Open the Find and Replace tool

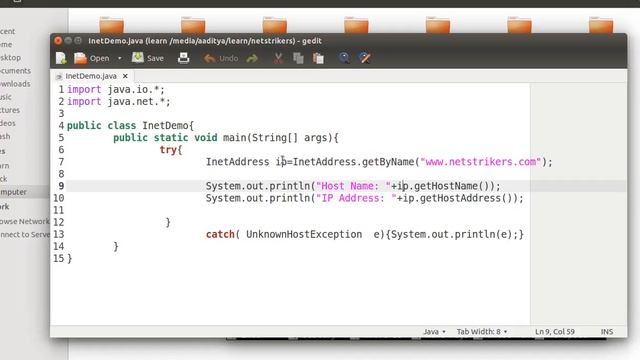[x=364, y=58]
